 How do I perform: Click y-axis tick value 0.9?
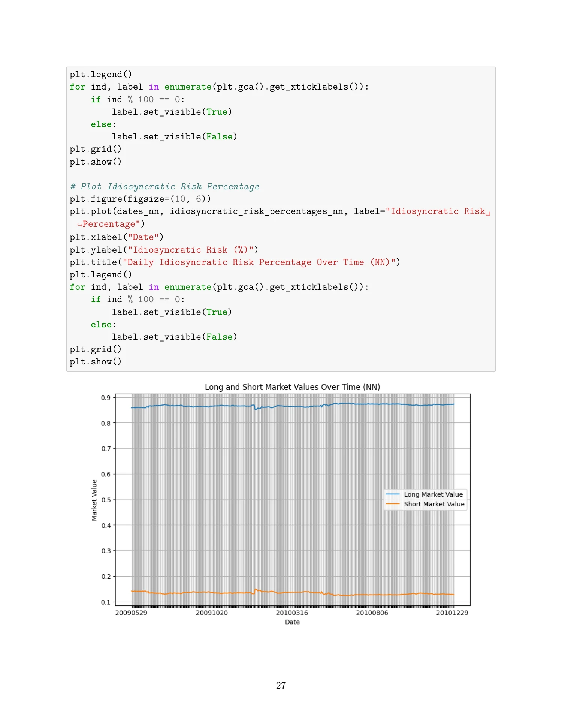(106, 398)
